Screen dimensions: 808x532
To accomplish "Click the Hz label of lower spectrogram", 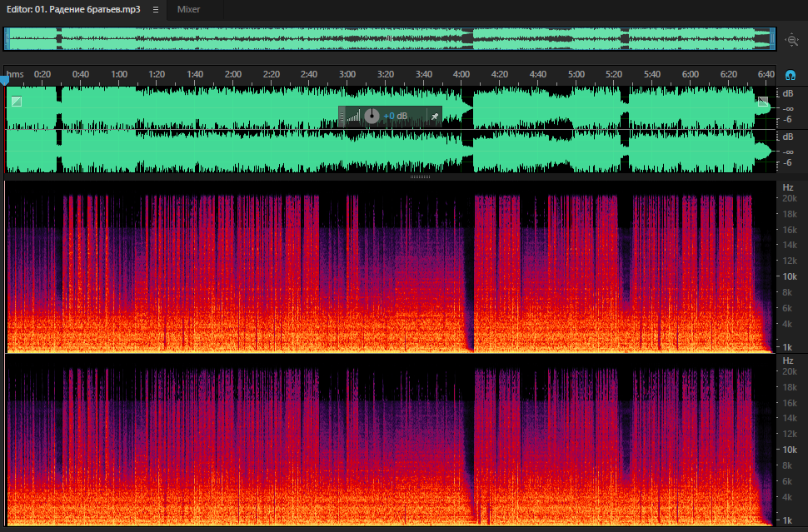I will point(788,360).
